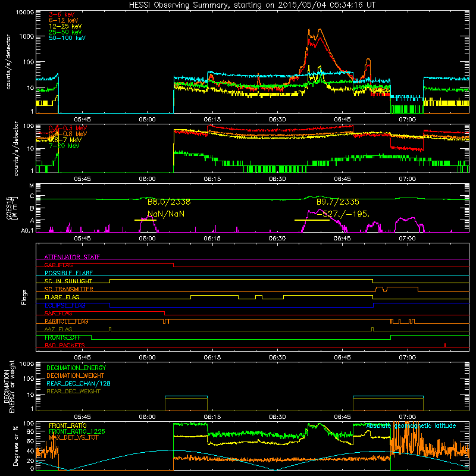Click the 10000 y-axis tick label

point(24,12)
